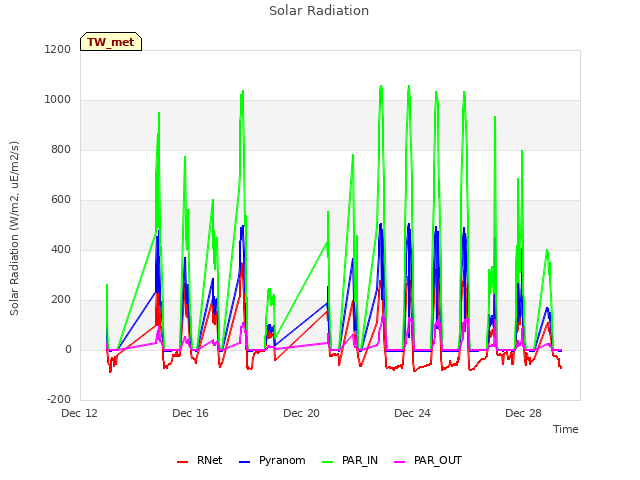Click the green PAR_IN legend color marker

(328, 462)
